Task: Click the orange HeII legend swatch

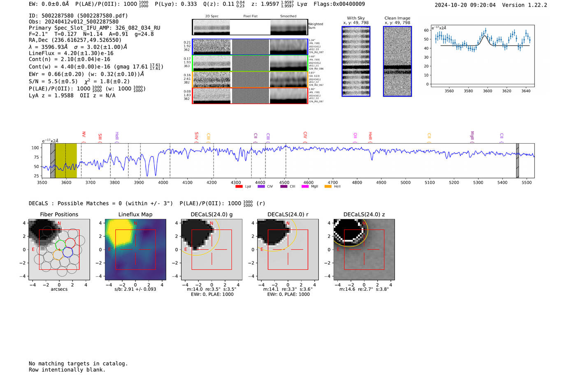Action: pyautogui.click(x=328, y=187)
